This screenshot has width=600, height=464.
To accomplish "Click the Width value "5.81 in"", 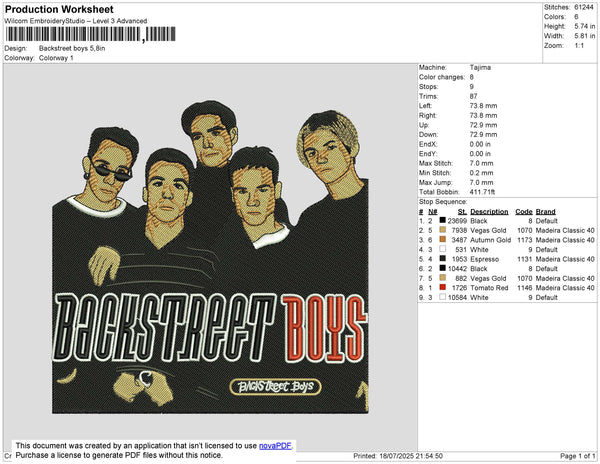I will 584,36.
